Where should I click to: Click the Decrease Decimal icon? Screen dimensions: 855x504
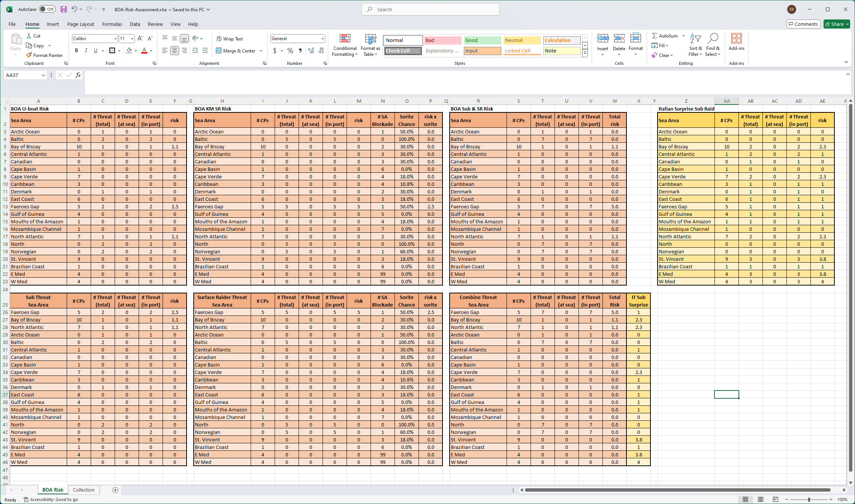(x=321, y=51)
